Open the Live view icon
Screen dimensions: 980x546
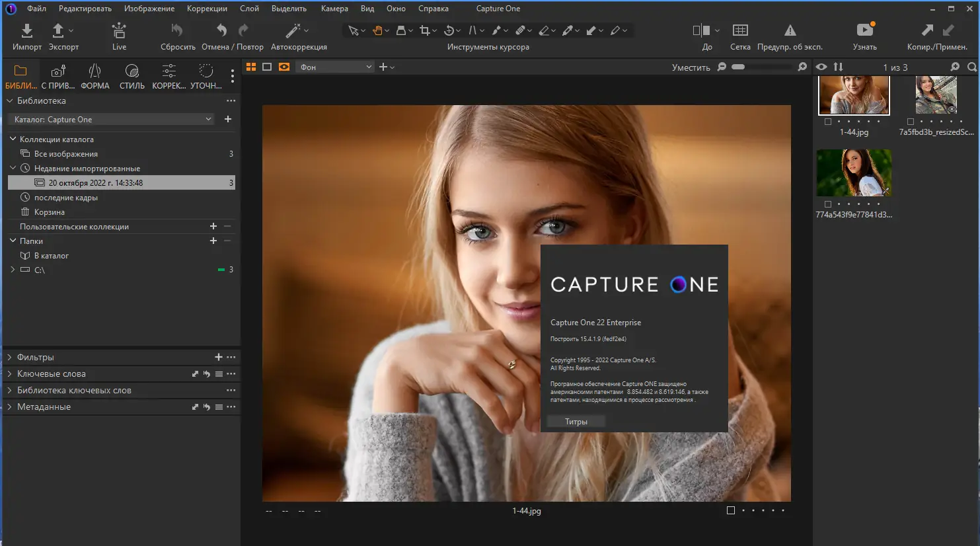point(119,31)
